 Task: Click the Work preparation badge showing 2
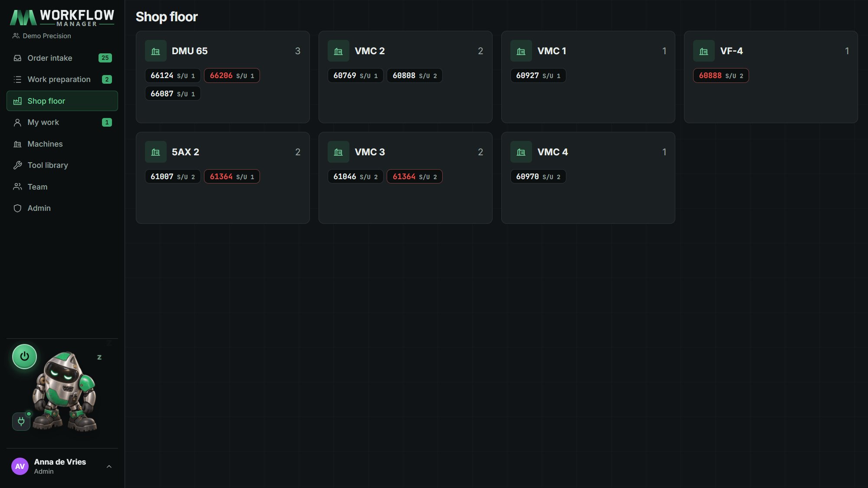click(x=107, y=79)
